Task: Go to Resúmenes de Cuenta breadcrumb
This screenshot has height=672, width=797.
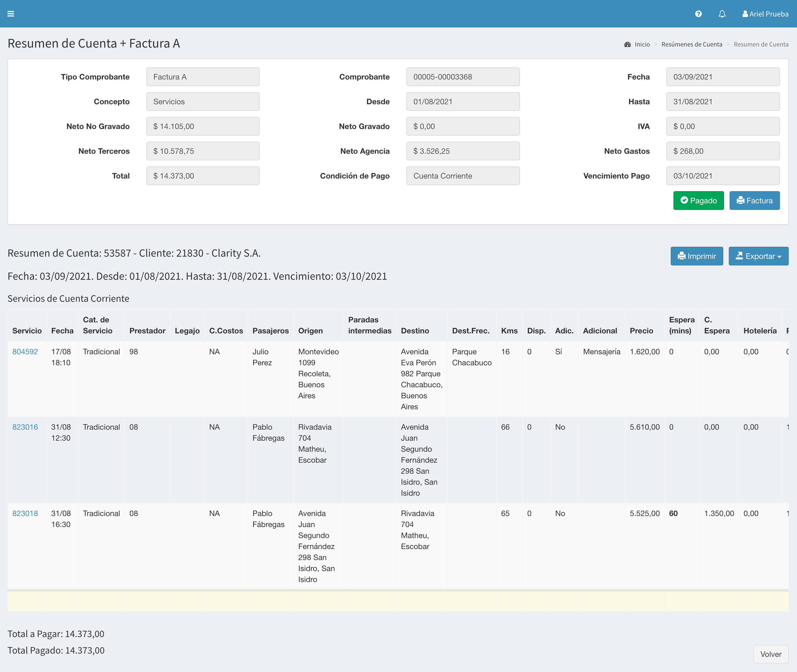Action: (691, 44)
